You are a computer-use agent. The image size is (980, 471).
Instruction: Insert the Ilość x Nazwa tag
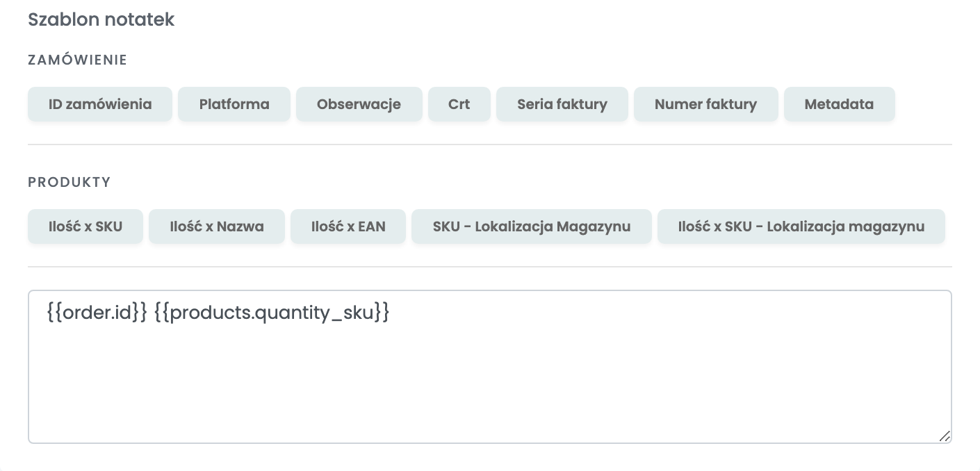217,226
